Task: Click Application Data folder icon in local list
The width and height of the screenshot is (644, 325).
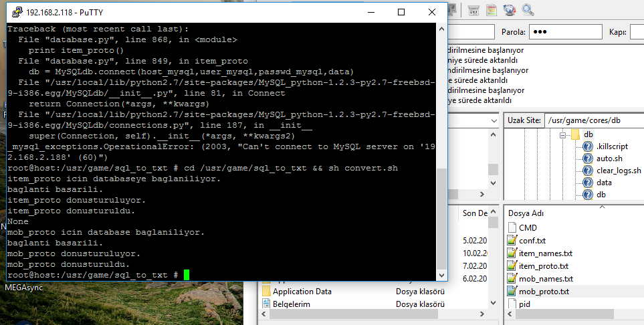Action: tap(266, 292)
